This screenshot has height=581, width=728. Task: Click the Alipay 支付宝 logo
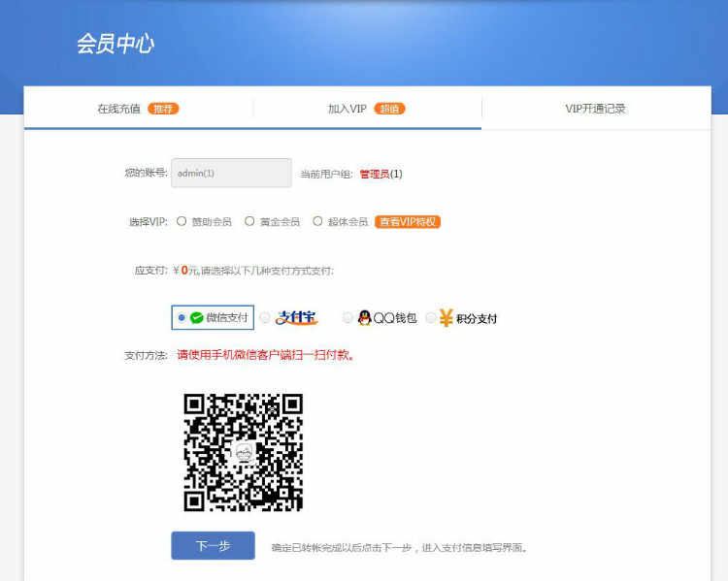(297, 317)
